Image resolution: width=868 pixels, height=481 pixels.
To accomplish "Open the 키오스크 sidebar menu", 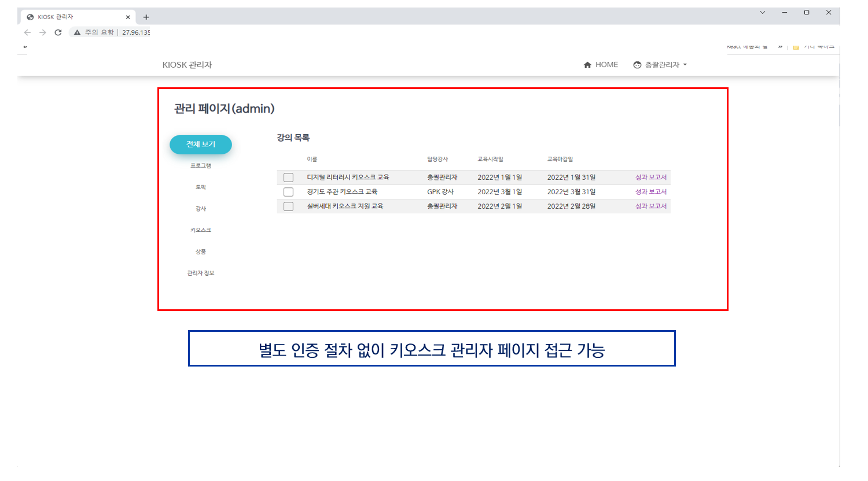I will [201, 230].
